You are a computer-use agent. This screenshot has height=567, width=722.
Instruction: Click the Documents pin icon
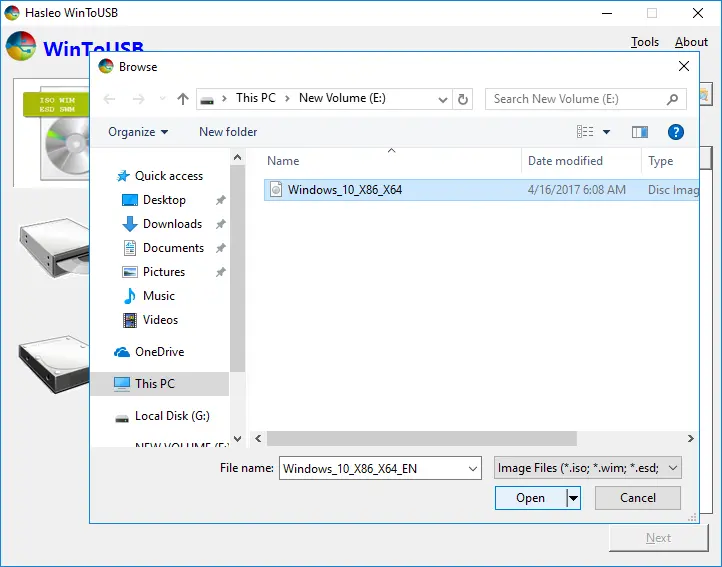[221, 248]
